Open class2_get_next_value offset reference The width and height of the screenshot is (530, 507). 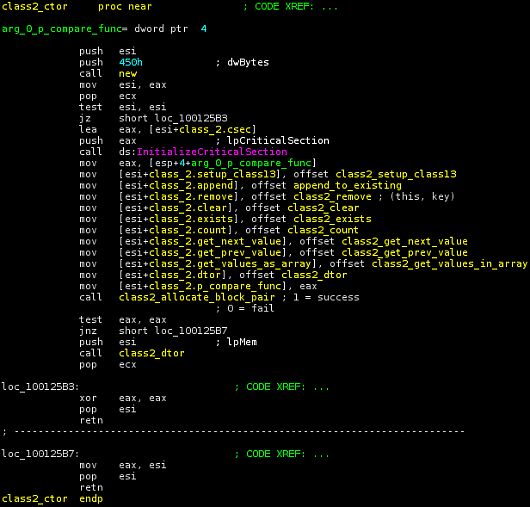(x=404, y=241)
